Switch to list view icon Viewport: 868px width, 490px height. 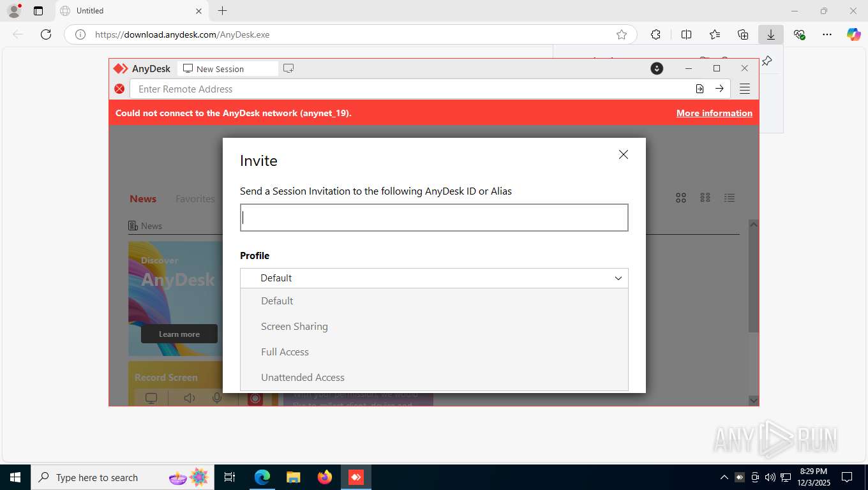pyautogui.click(x=730, y=198)
